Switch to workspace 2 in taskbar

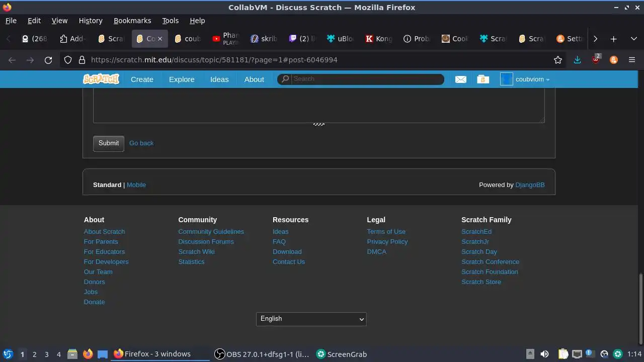coord(34,354)
